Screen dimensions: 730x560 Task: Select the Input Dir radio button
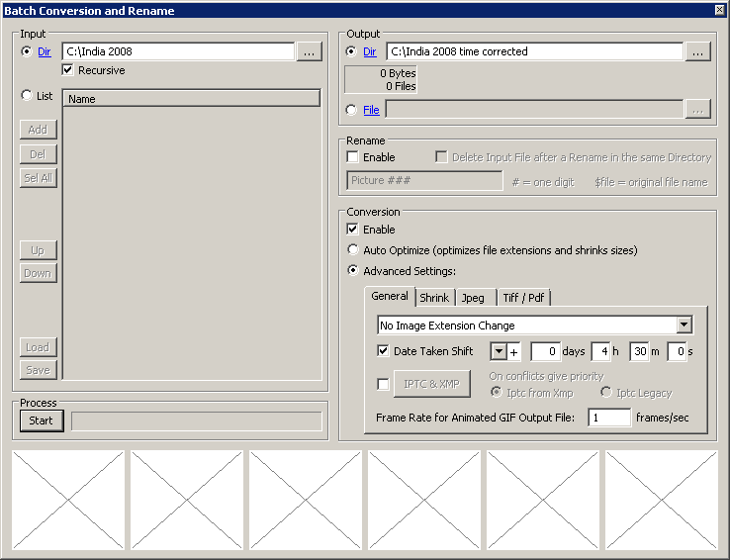pyautogui.click(x=27, y=51)
